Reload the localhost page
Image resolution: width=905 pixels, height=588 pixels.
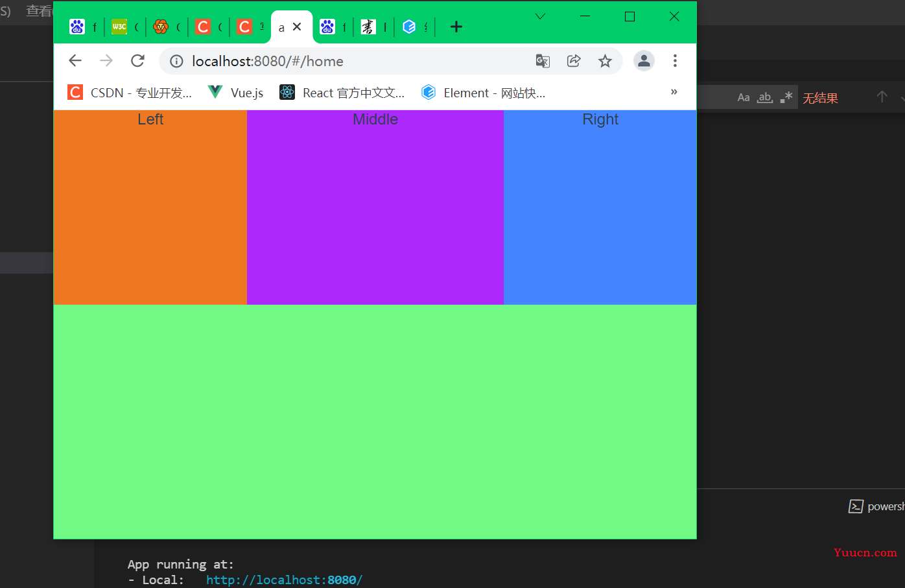click(x=137, y=61)
